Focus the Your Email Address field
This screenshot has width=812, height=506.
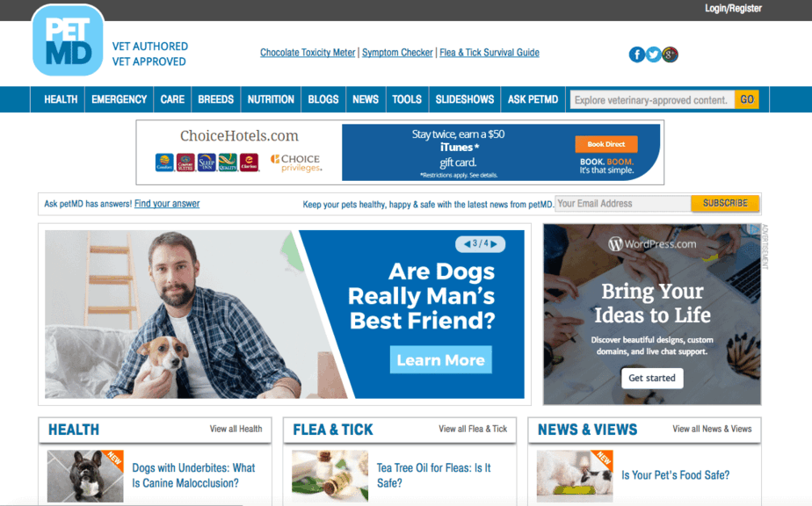[x=622, y=204]
